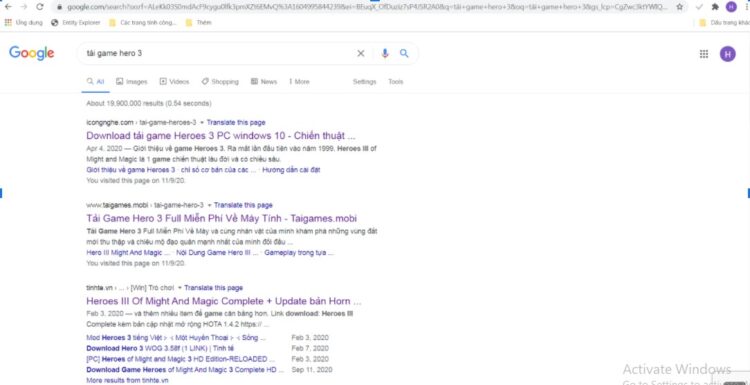Screen dimensions: 750x385
Task: Open the More search filters menu
Action: point(299,82)
